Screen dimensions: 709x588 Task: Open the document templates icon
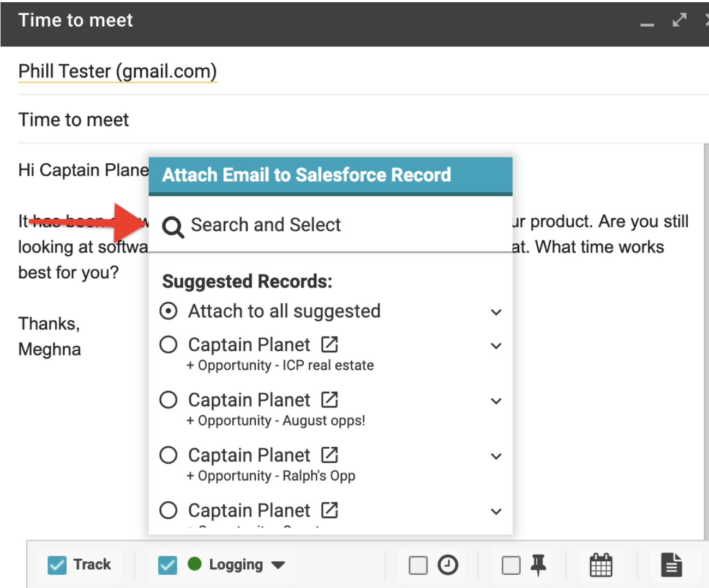[671, 565]
